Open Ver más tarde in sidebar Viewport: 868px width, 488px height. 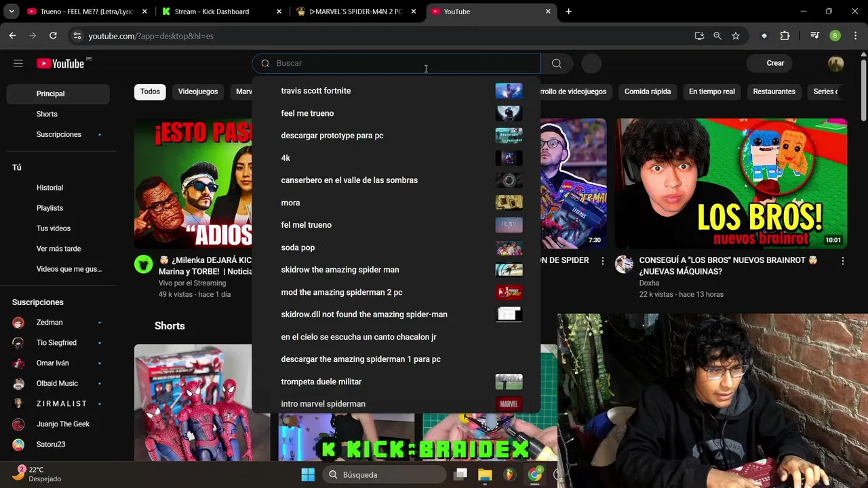[x=58, y=249]
